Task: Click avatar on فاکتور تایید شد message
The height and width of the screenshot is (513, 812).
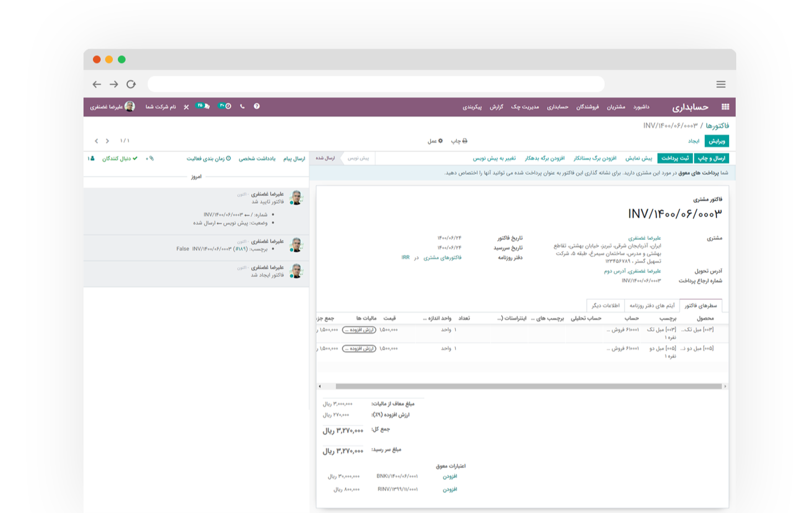Action: pos(296,197)
